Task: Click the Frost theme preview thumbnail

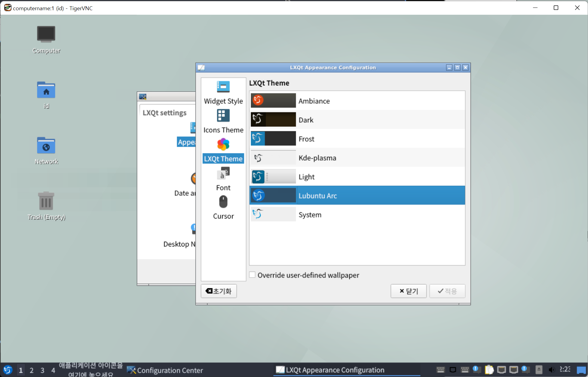Action: pyautogui.click(x=273, y=138)
